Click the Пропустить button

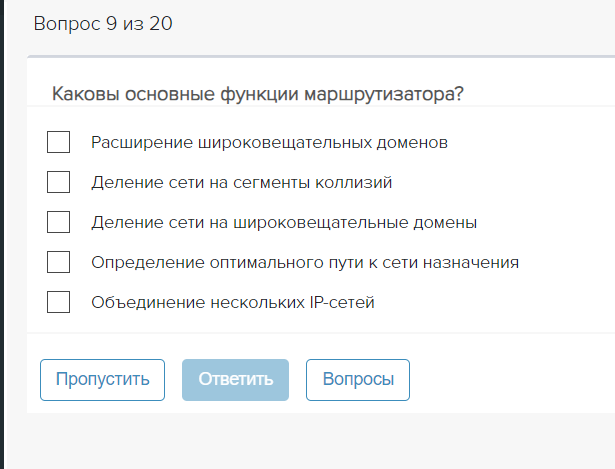102,380
